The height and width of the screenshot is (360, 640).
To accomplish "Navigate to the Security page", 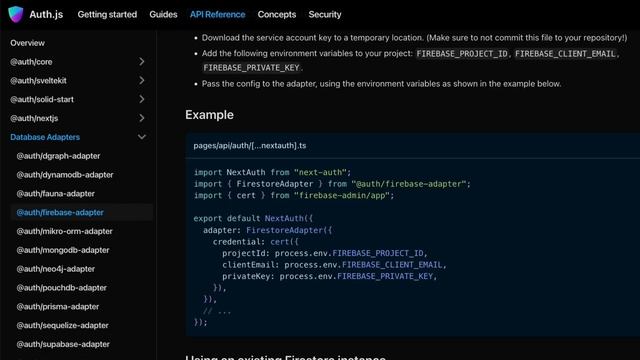I will 325,14.
